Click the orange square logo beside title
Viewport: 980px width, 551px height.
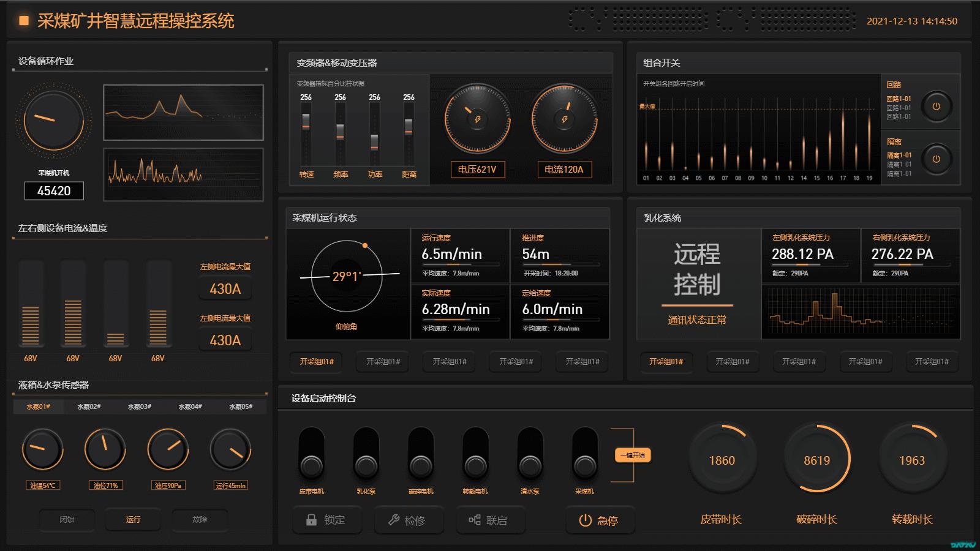[24, 21]
